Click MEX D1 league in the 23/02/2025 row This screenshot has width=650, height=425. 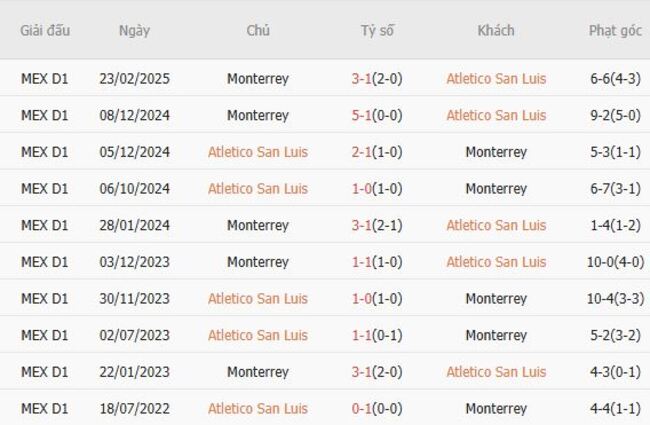(x=45, y=79)
